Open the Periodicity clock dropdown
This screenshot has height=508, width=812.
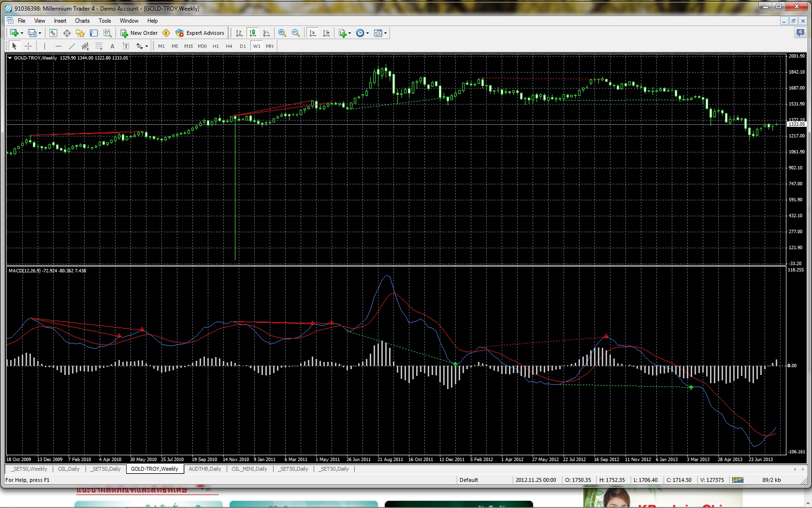(x=362, y=33)
